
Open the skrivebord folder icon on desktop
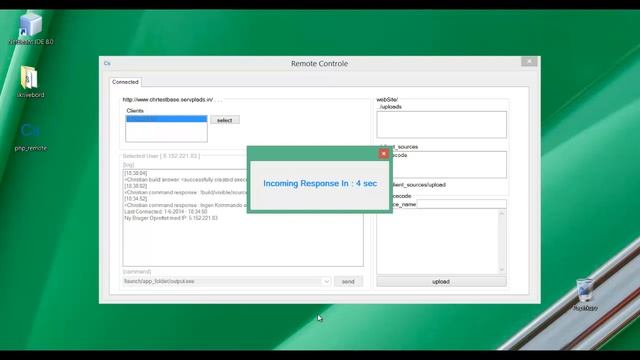tap(30, 82)
